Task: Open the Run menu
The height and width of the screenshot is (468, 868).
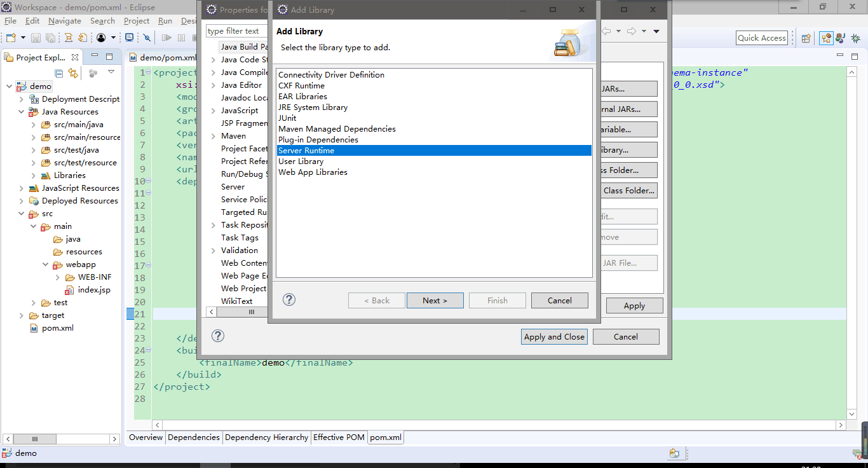Action: [x=165, y=20]
